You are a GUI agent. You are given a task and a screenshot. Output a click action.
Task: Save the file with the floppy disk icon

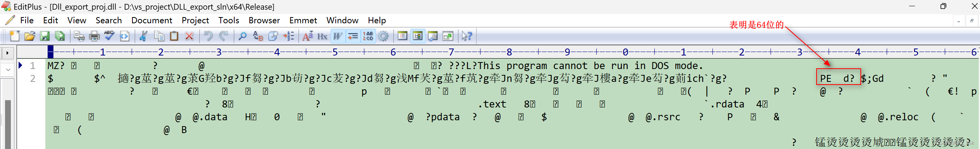[x=45, y=36]
